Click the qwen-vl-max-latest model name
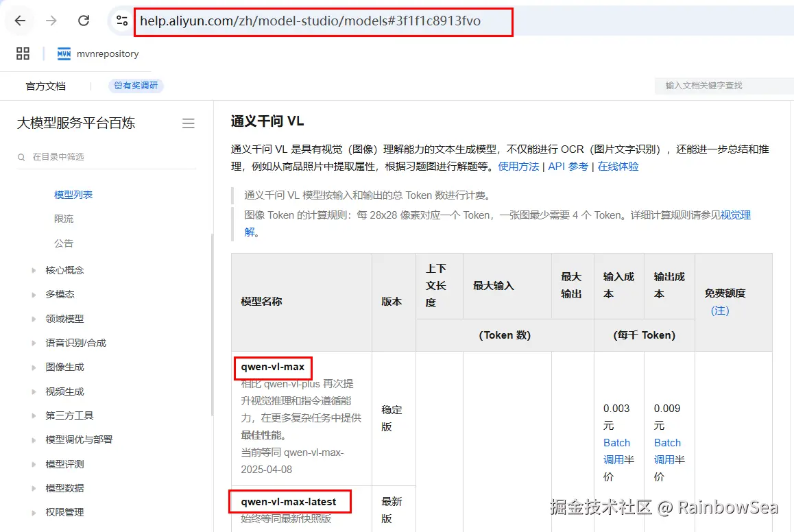 point(289,502)
